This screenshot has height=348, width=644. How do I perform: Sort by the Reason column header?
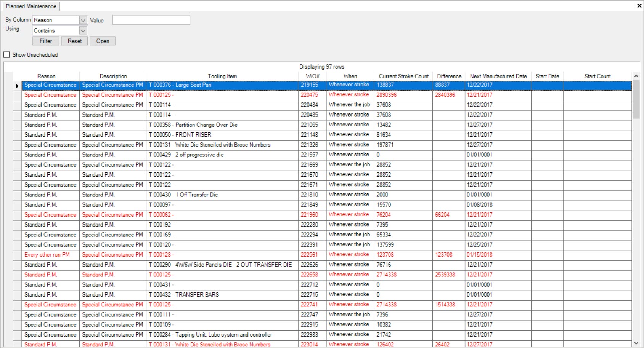click(46, 76)
